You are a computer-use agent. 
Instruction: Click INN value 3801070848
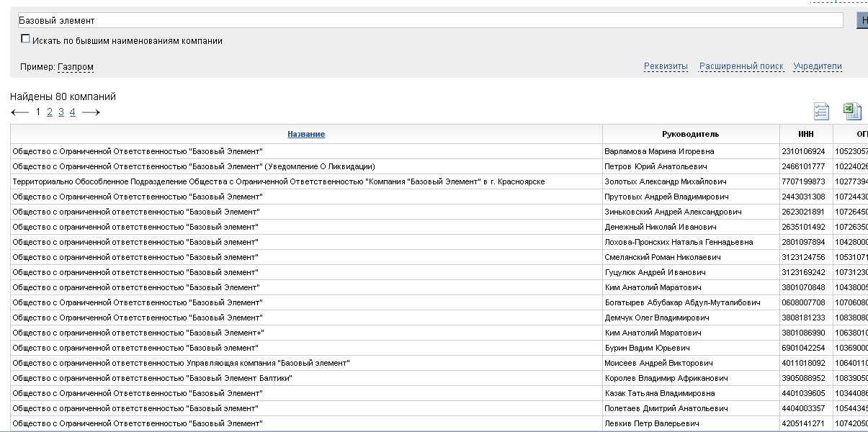pos(803,287)
